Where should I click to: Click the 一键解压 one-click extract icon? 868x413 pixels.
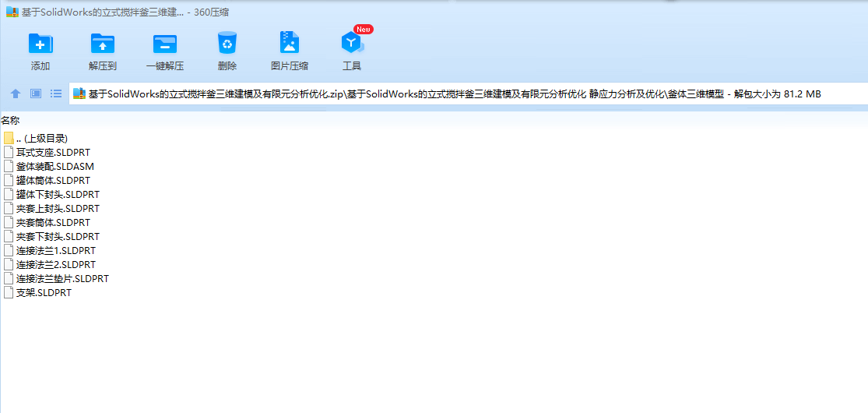165,44
